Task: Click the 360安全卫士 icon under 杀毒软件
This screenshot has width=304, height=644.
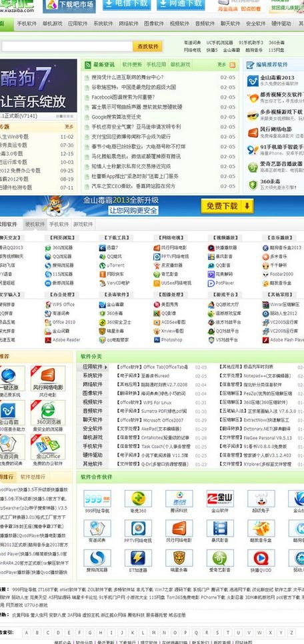Action: click(102, 322)
